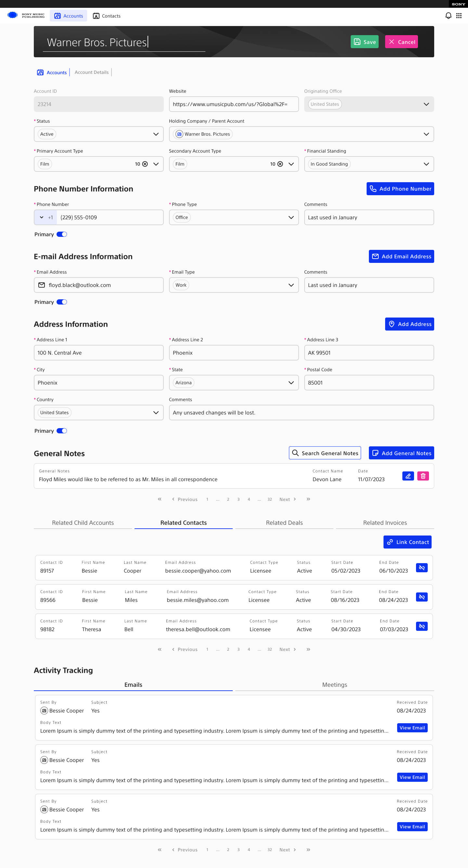
Task: Click Add General Notes
Action: coord(401,453)
